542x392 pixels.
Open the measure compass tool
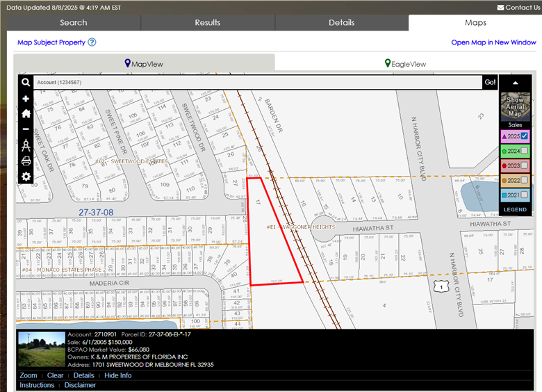coord(26,145)
